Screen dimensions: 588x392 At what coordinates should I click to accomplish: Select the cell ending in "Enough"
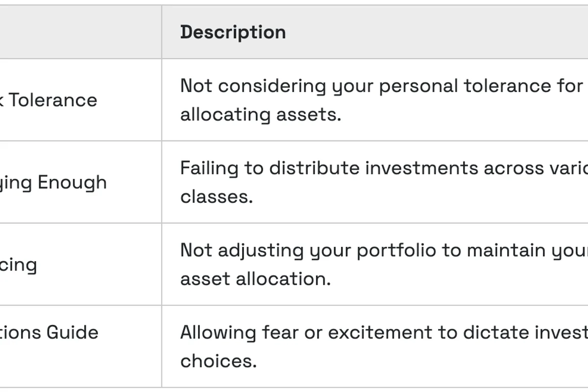53,182
